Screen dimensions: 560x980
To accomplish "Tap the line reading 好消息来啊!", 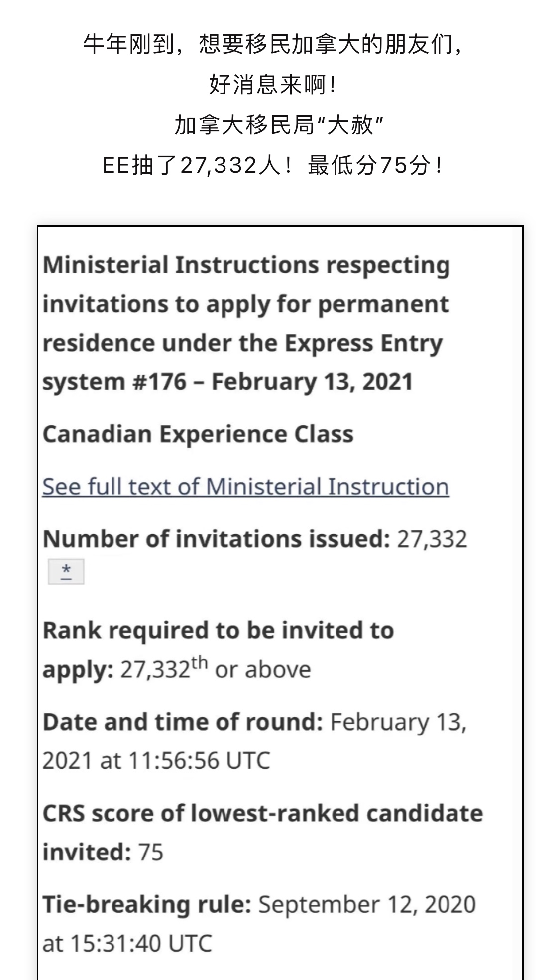I will coord(273,85).
